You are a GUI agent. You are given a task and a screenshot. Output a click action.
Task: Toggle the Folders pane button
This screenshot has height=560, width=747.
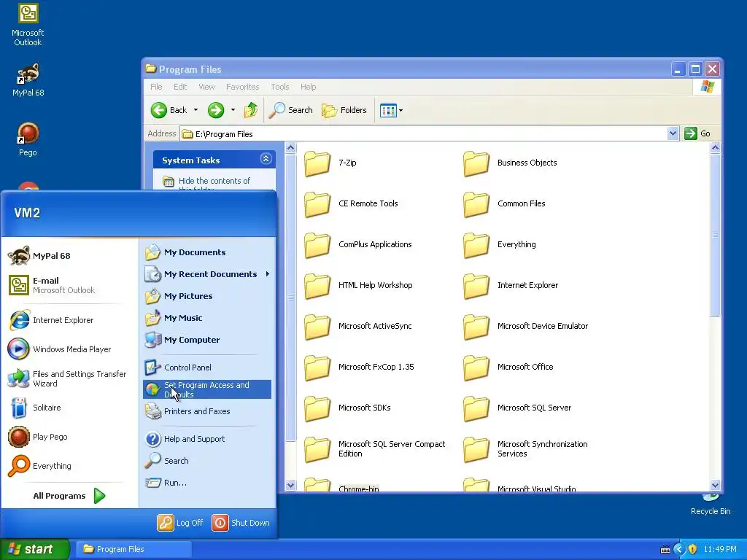pos(344,111)
